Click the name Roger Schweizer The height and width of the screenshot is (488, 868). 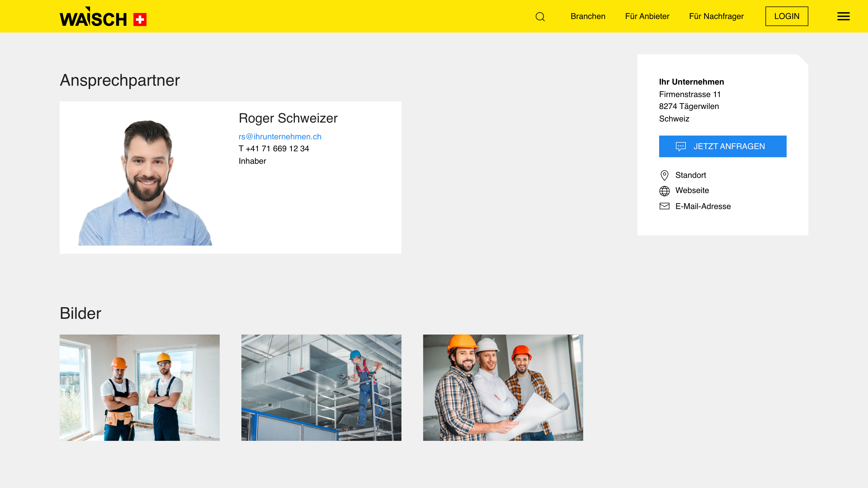click(288, 118)
